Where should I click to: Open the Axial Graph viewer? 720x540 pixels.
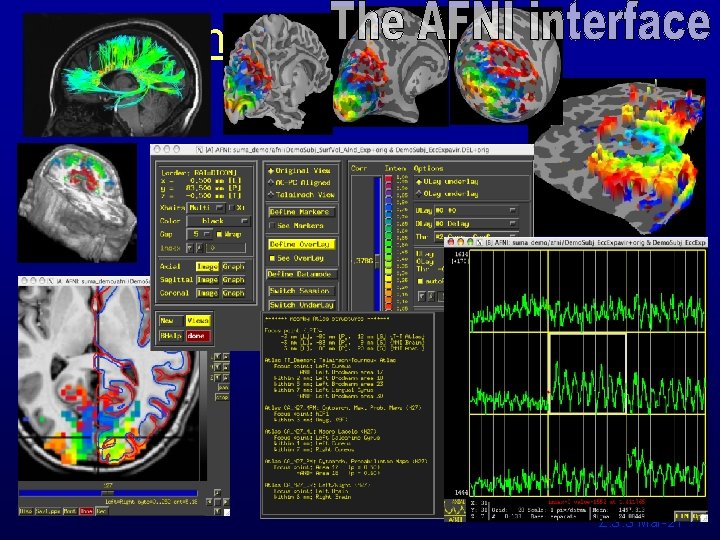coord(233,267)
